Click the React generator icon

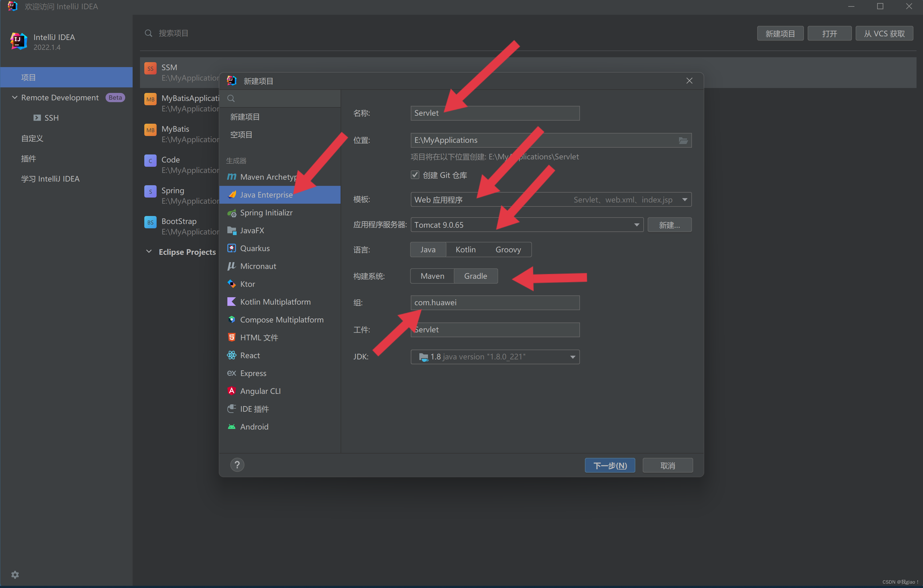[231, 355]
